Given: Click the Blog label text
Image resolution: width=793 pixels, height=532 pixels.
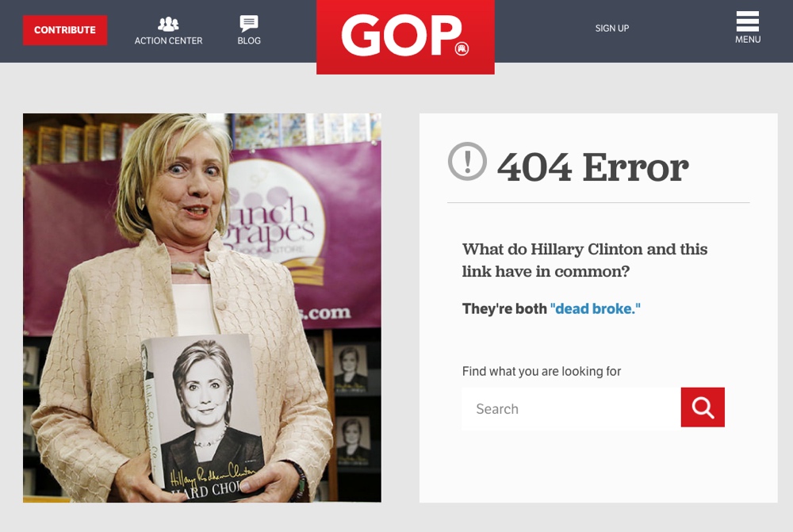Looking at the screenshot, I should pyautogui.click(x=249, y=40).
